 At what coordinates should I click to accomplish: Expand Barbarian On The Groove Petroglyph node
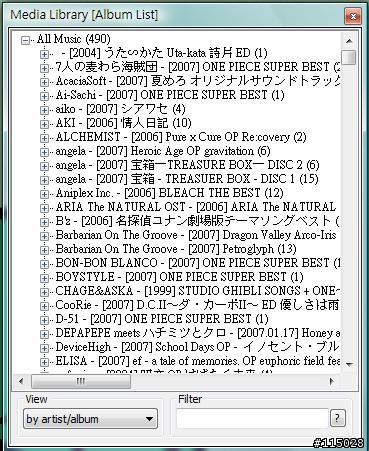44,251
